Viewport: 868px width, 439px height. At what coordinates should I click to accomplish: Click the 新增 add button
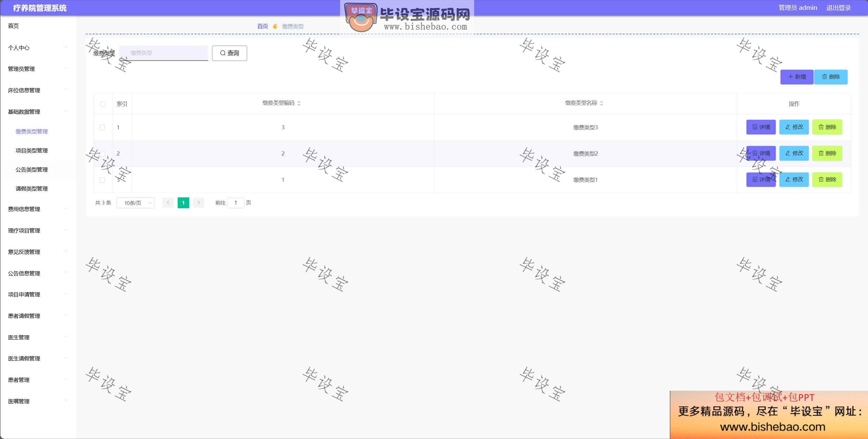pyautogui.click(x=797, y=77)
